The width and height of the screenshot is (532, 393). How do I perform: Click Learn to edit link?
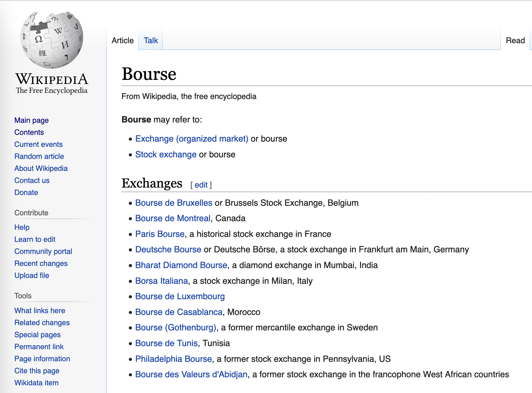coord(35,239)
